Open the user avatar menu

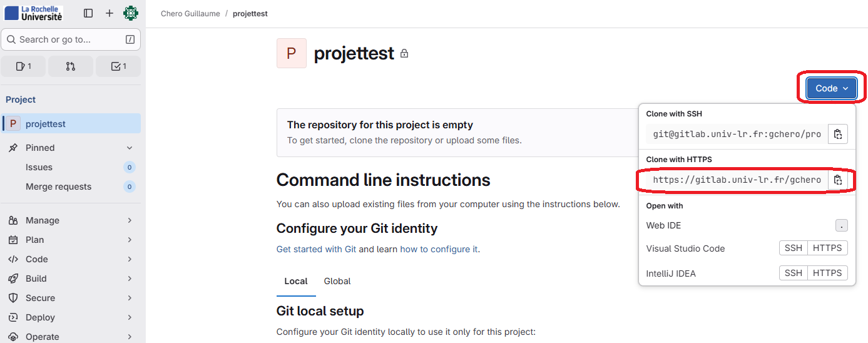(x=130, y=13)
